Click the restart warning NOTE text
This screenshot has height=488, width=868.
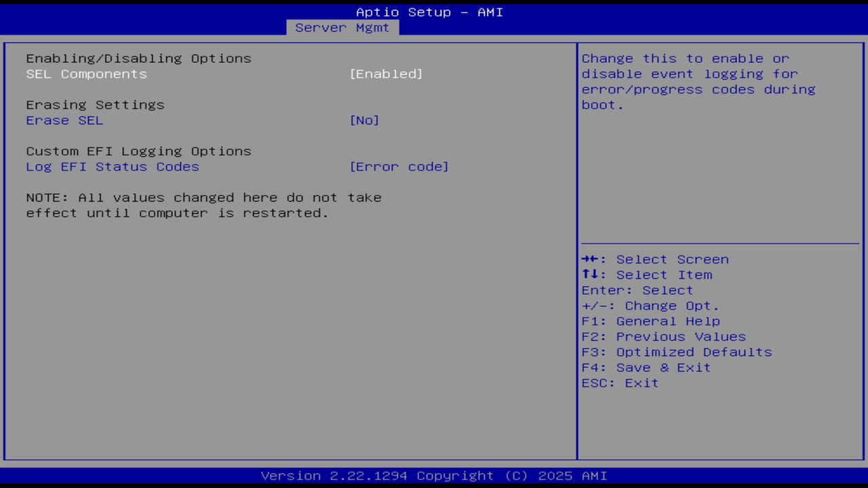(x=203, y=205)
